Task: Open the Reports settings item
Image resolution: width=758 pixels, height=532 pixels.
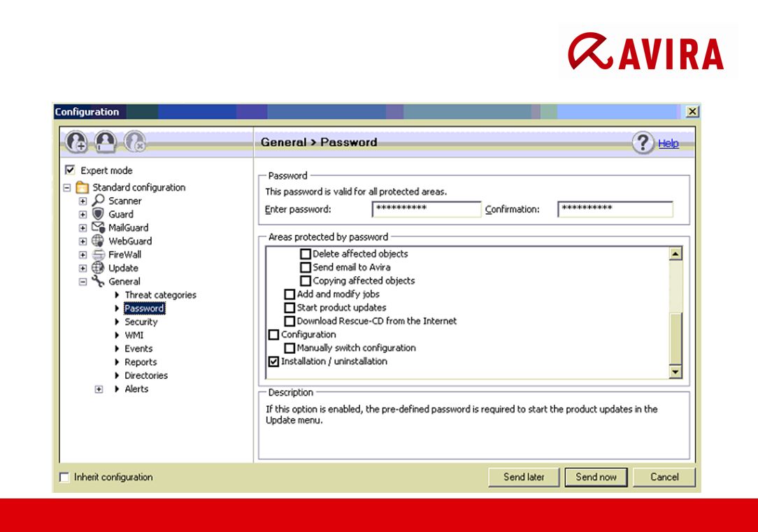Action: pyautogui.click(x=141, y=362)
